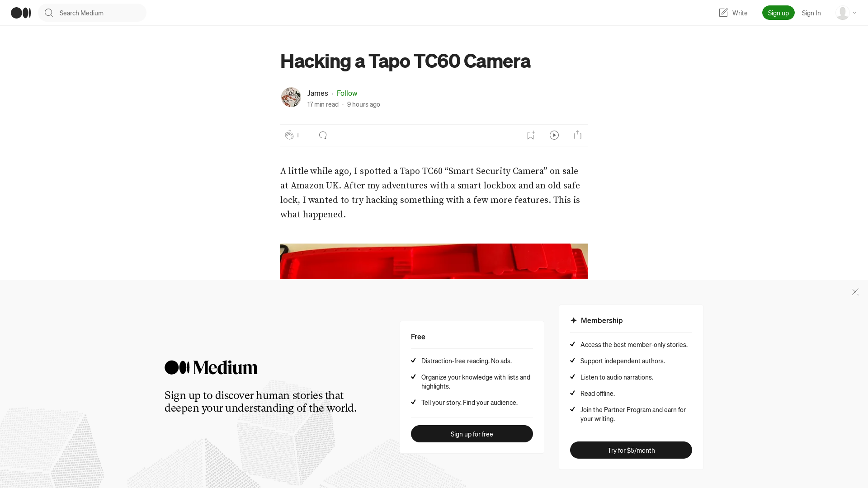Viewport: 868px width, 488px height.
Task: Toggle the Free plan distraction-free reading checkbox
Action: point(413,361)
